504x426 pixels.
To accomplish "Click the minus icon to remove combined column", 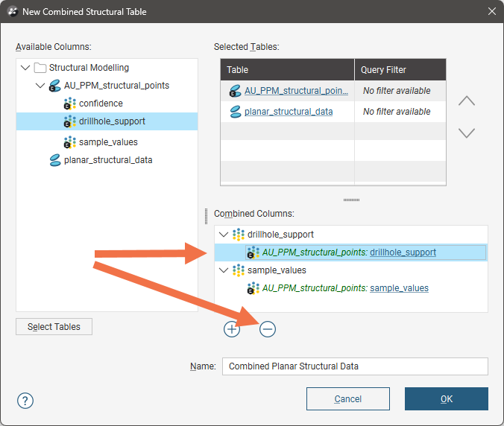I will pyautogui.click(x=267, y=328).
